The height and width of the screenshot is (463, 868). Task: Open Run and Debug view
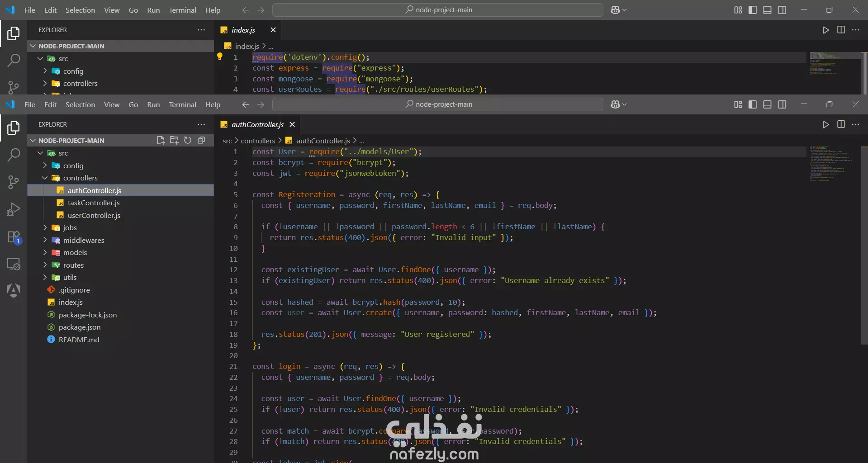[x=14, y=209]
